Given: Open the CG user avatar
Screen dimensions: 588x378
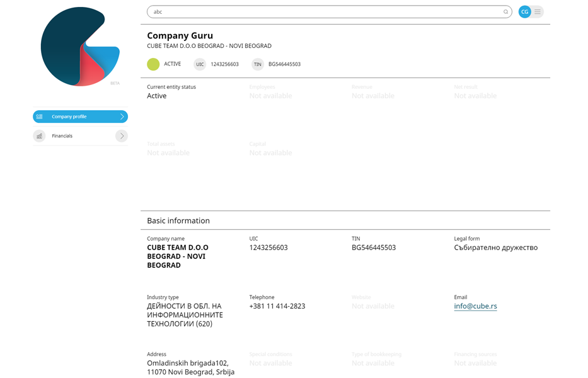Looking at the screenshot, I should pyautogui.click(x=524, y=12).
